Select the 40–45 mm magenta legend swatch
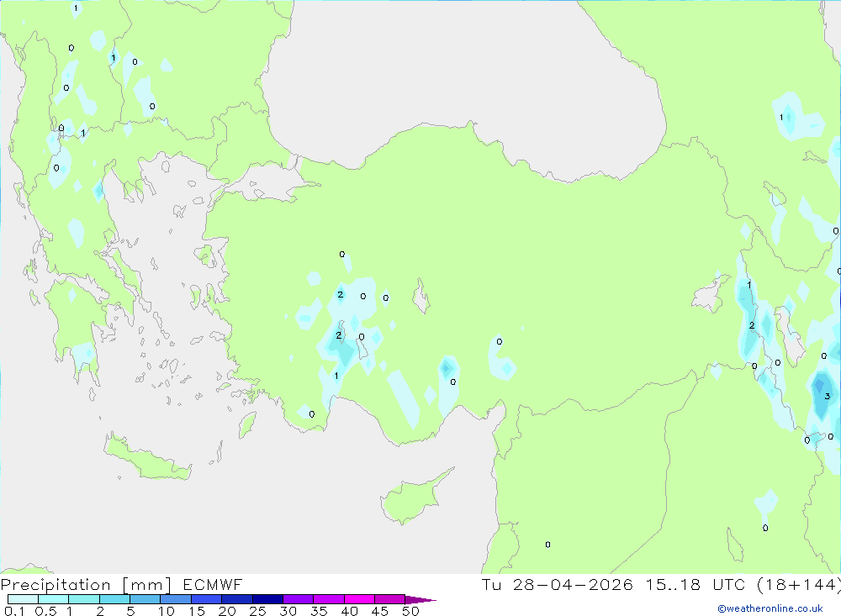 [359, 599]
